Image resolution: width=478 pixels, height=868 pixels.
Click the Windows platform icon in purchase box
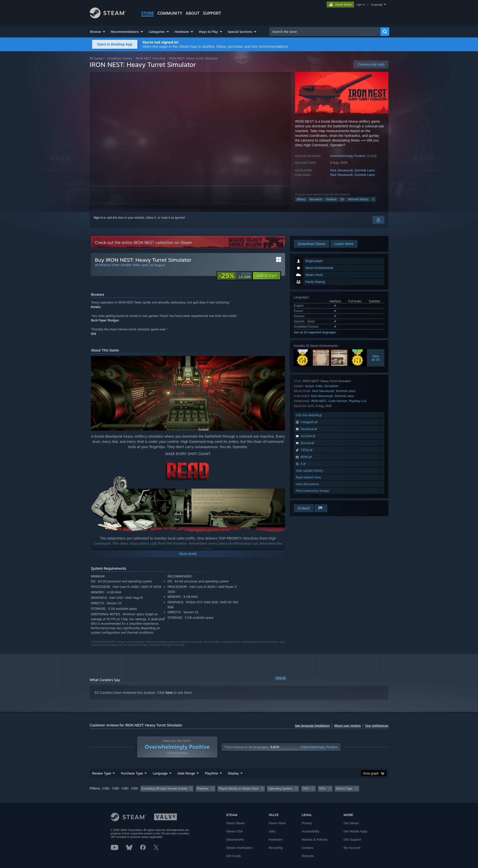(x=278, y=259)
